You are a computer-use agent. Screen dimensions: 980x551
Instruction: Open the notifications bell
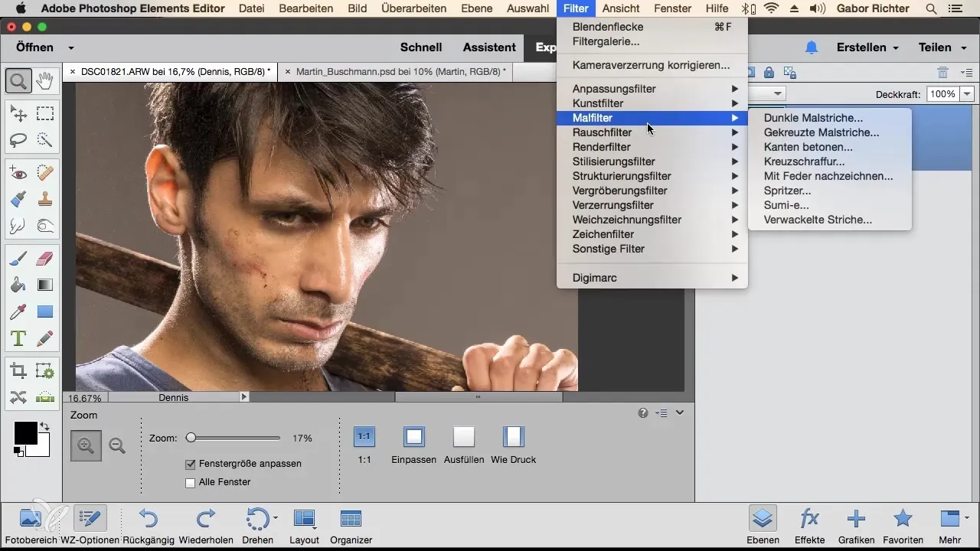812,47
